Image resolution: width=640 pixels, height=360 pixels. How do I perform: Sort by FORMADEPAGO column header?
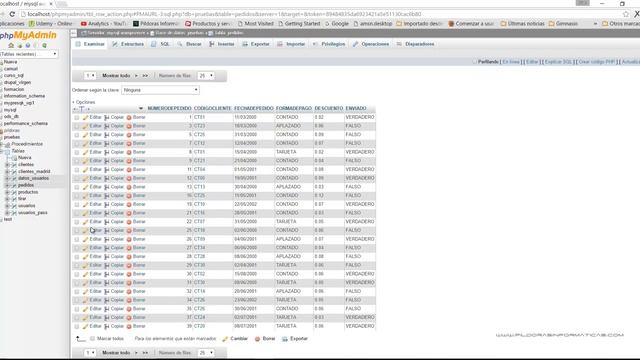[x=294, y=109]
